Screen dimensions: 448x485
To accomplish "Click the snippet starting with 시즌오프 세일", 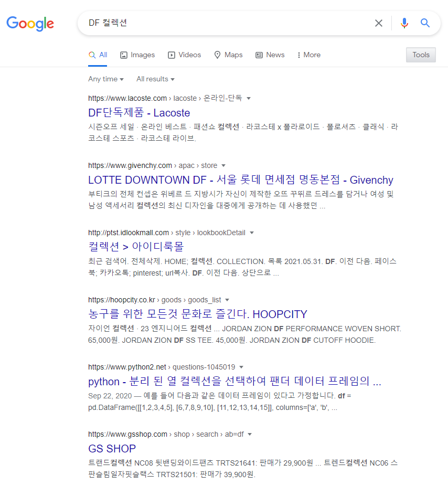I will click(x=243, y=132).
